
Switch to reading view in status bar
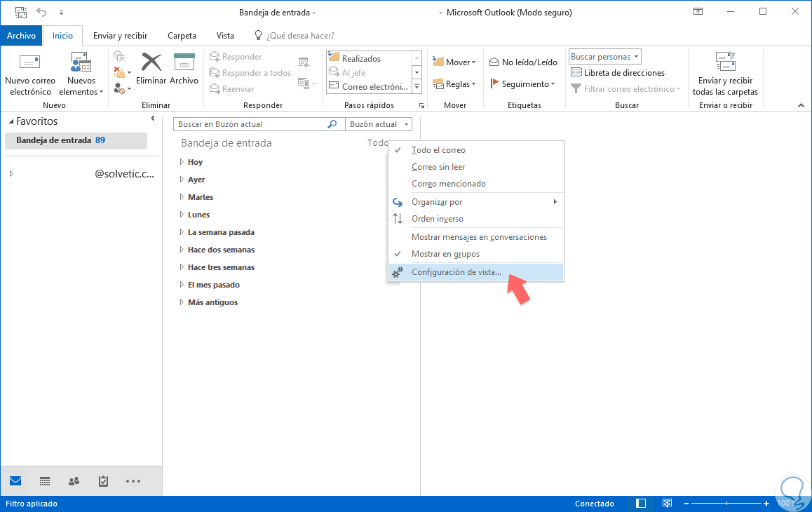pyautogui.click(x=667, y=503)
